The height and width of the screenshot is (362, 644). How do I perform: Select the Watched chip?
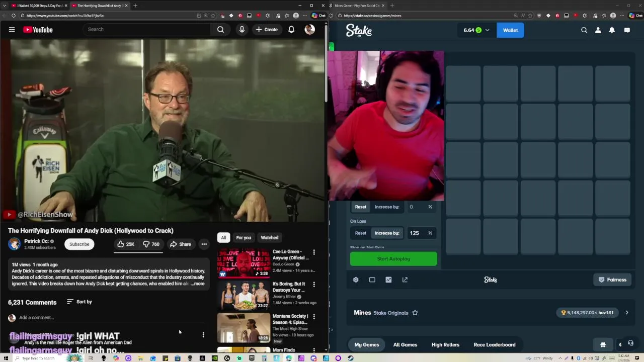click(269, 238)
